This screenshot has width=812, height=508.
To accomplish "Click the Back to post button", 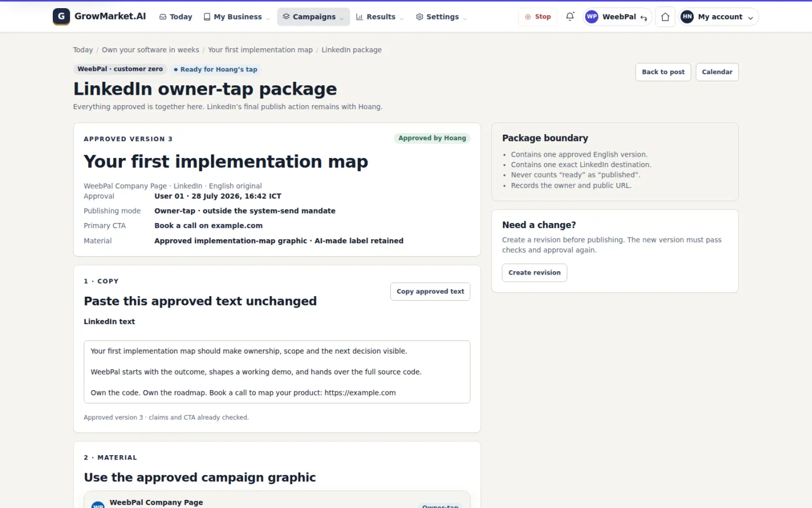I will (x=663, y=72).
